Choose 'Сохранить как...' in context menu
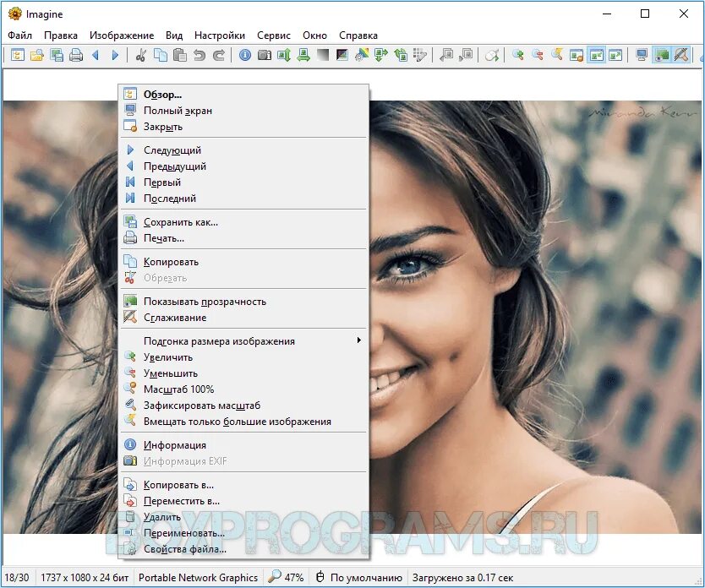Image resolution: width=705 pixels, height=588 pixels. tap(243, 222)
